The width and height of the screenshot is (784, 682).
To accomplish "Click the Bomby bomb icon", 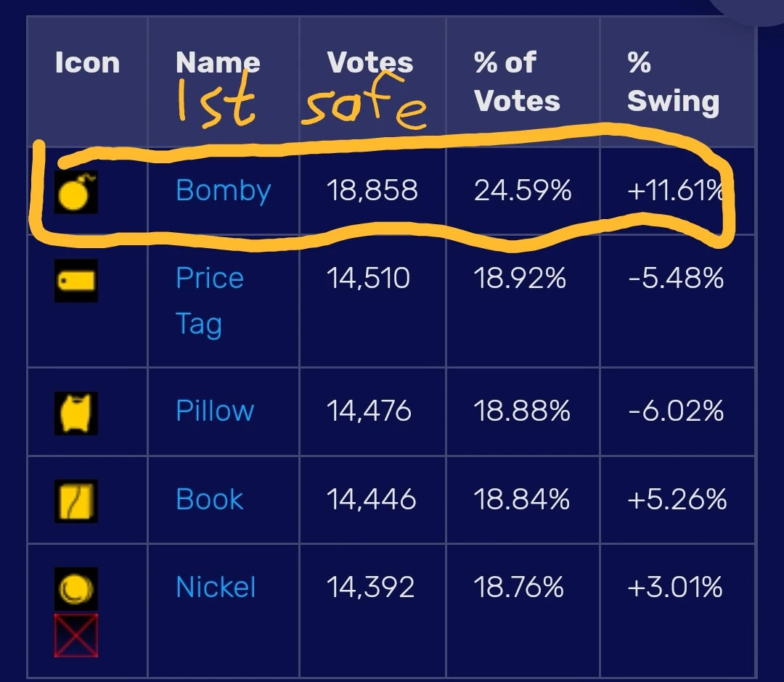I will point(76,192).
